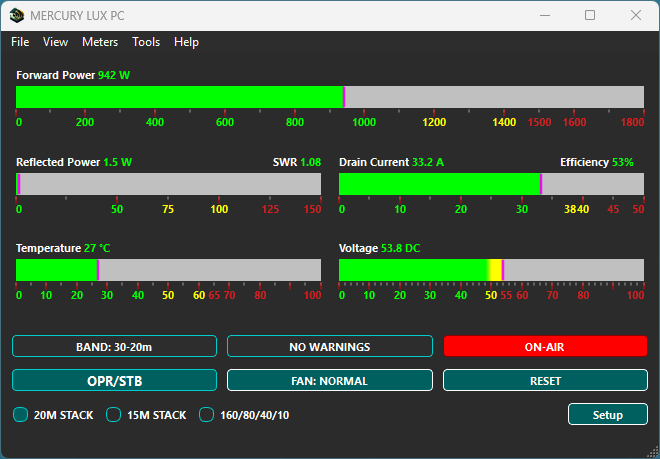Click the Forward Power meter bar
The height and width of the screenshot is (459, 660).
(329, 97)
